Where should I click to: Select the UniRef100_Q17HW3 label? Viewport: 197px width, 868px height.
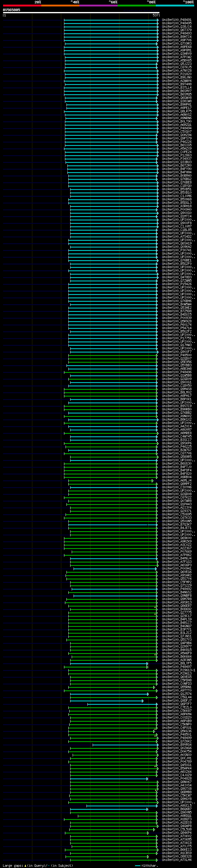pyautogui.click(x=176, y=345)
